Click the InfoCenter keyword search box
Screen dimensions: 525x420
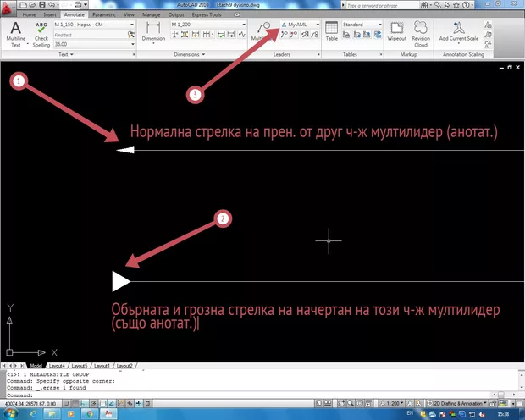381,5
